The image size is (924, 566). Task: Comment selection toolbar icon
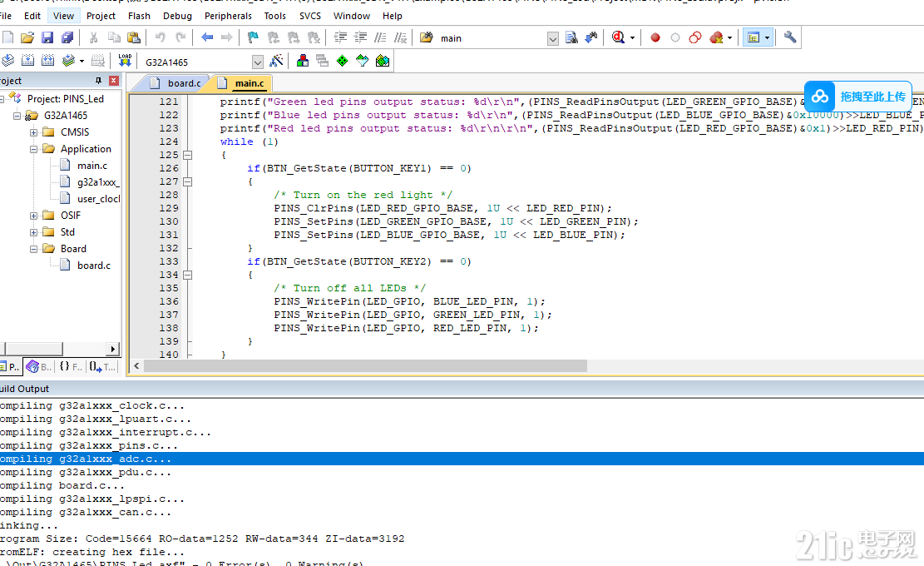[380, 37]
